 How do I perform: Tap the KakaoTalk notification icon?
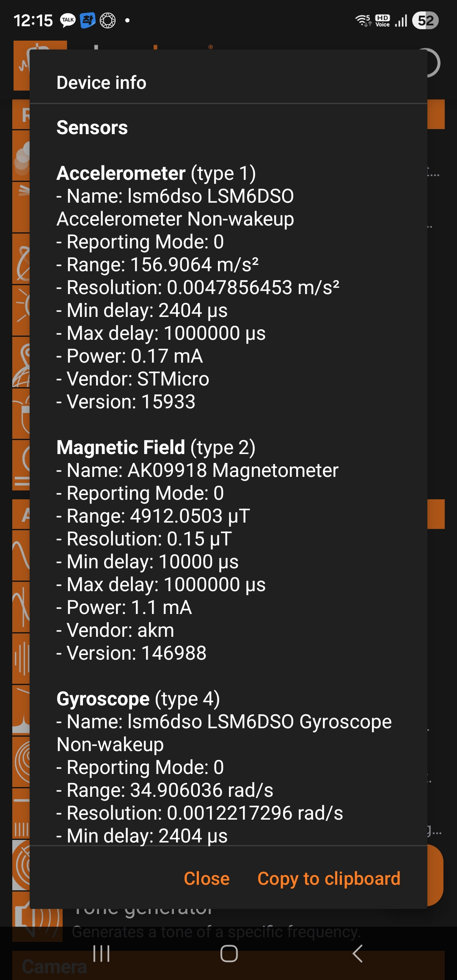coord(68,20)
